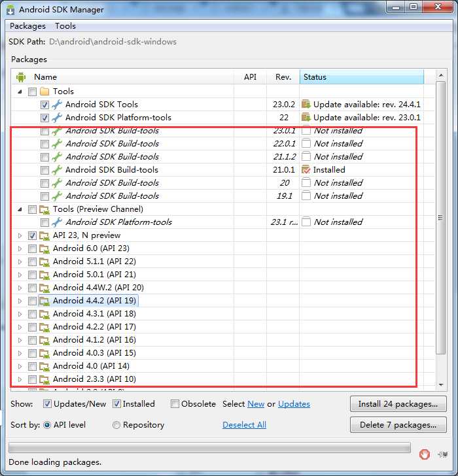Expand the Android 2.3.3 (API 10) node
This screenshot has width=458, height=476.
[20, 379]
